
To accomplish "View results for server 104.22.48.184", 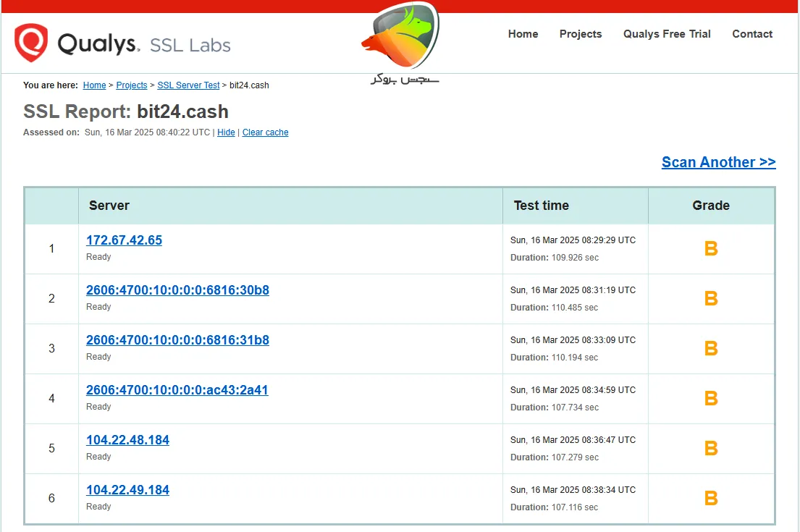I will (127, 440).
